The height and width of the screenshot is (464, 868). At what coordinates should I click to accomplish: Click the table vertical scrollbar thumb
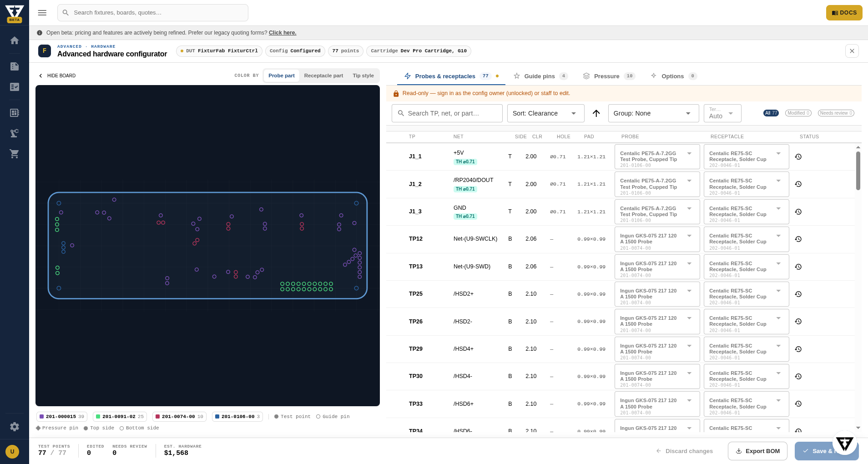click(858, 171)
